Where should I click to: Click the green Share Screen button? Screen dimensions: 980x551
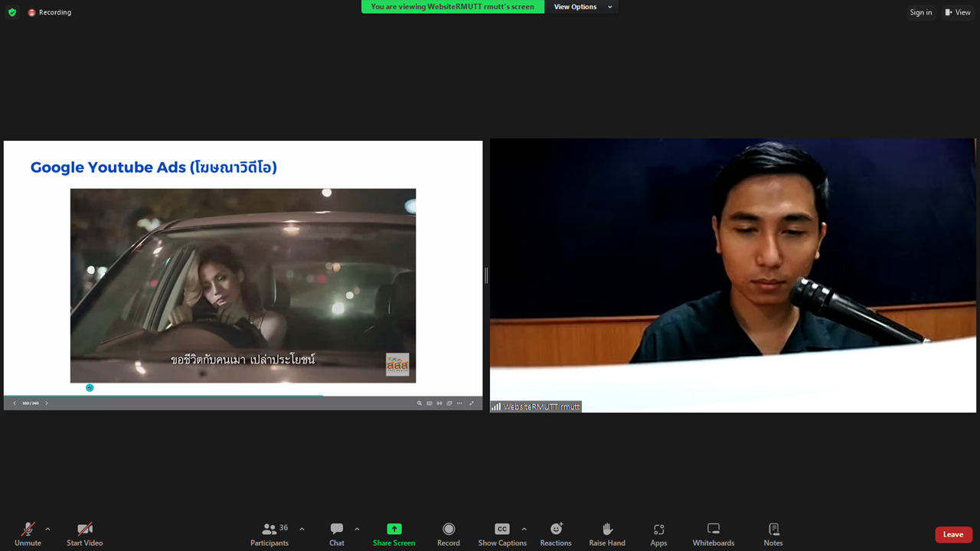pos(394,534)
